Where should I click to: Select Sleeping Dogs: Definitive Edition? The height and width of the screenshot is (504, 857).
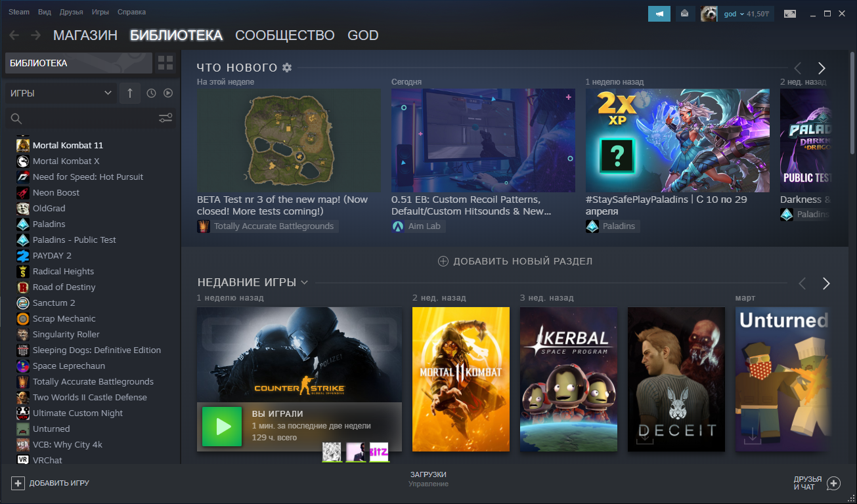(x=97, y=350)
